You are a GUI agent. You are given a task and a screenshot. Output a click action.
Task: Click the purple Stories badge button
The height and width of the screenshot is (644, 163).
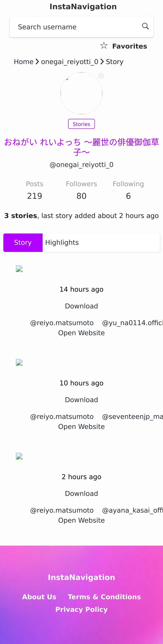(x=81, y=124)
